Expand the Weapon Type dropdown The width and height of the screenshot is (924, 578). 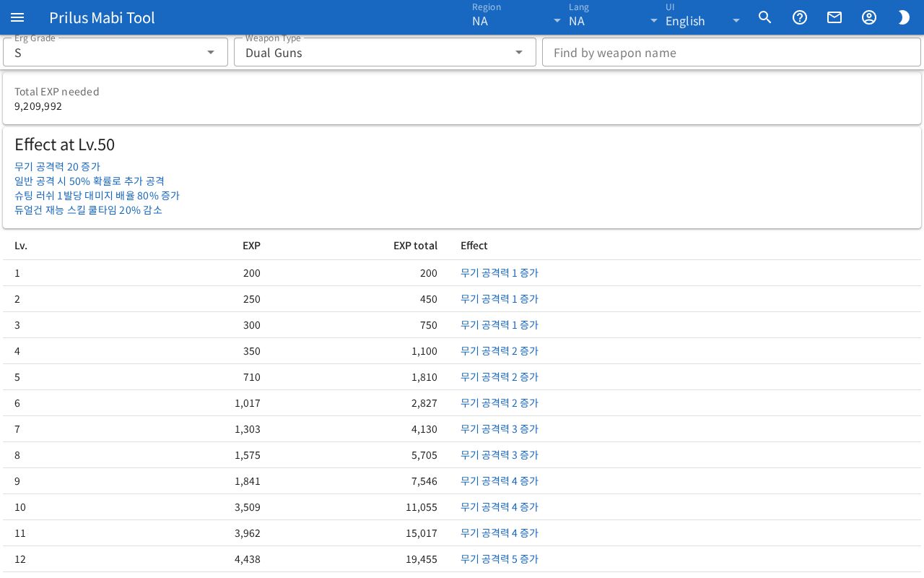[385, 52]
